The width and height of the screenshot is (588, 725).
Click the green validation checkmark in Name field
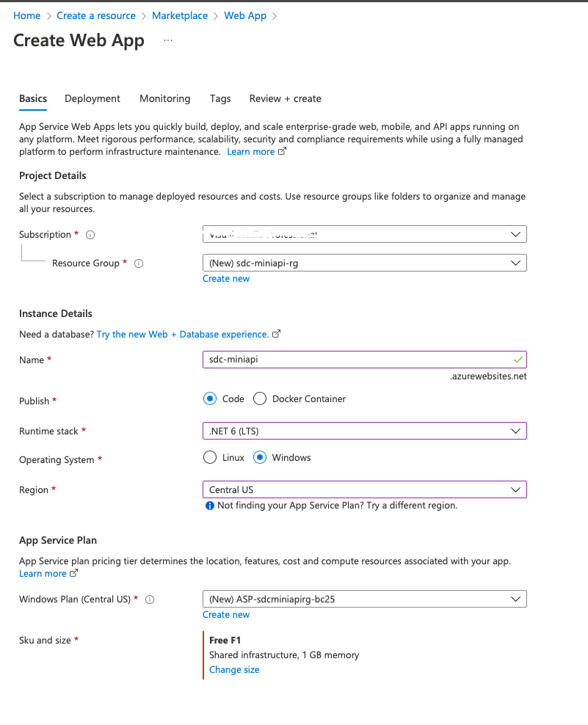[x=517, y=360]
